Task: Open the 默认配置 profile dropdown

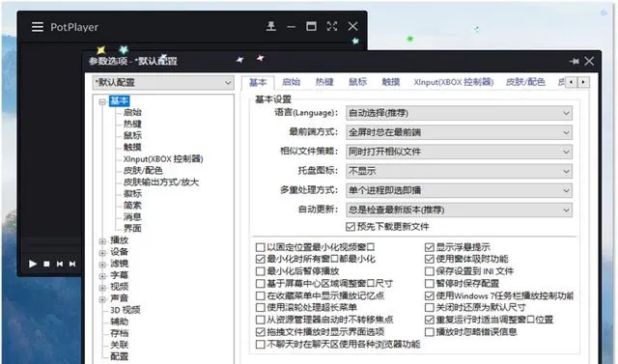Action: pos(163,82)
